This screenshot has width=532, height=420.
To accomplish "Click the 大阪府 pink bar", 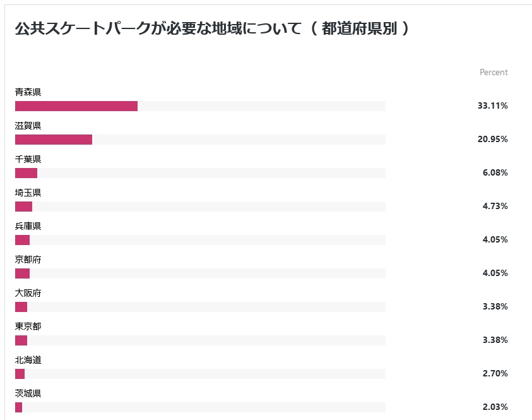I will pyautogui.click(x=21, y=307).
